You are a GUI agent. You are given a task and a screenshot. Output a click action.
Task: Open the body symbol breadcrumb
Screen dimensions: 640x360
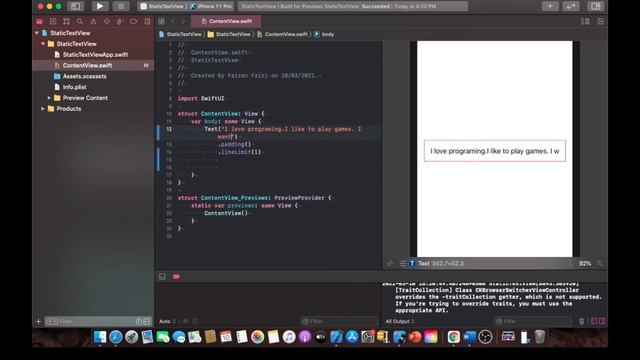point(324,34)
